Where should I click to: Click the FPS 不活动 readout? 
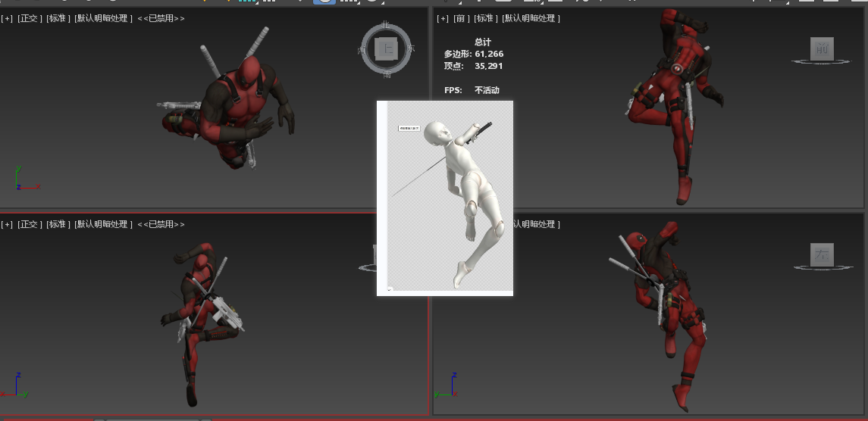click(x=472, y=90)
